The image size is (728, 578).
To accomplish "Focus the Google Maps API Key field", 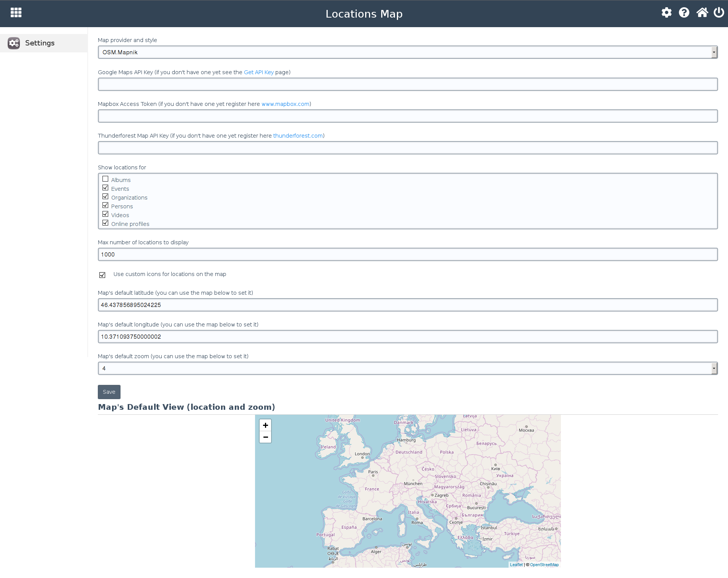I will click(408, 84).
